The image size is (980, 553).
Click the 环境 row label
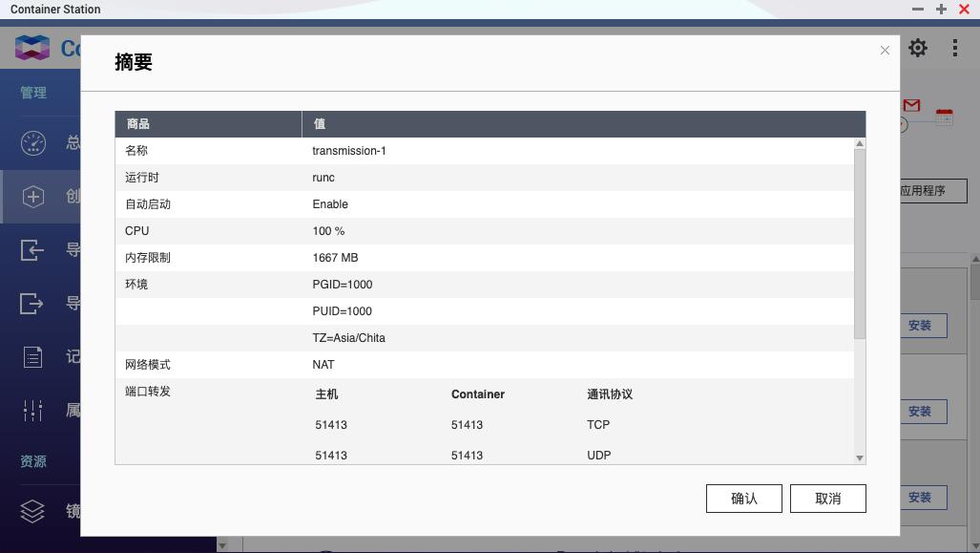coord(136,285)
